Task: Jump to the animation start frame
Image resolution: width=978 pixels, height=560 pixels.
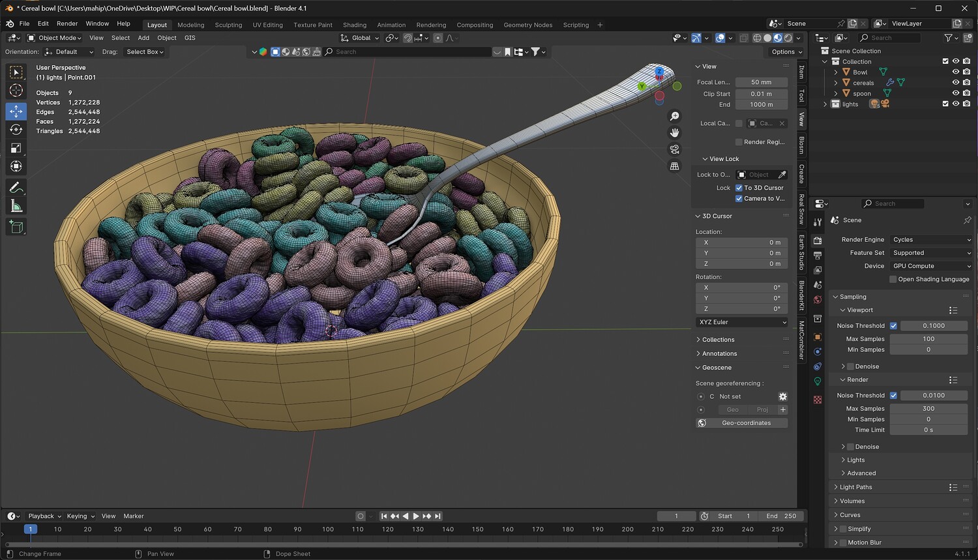Action: (384, 516)
